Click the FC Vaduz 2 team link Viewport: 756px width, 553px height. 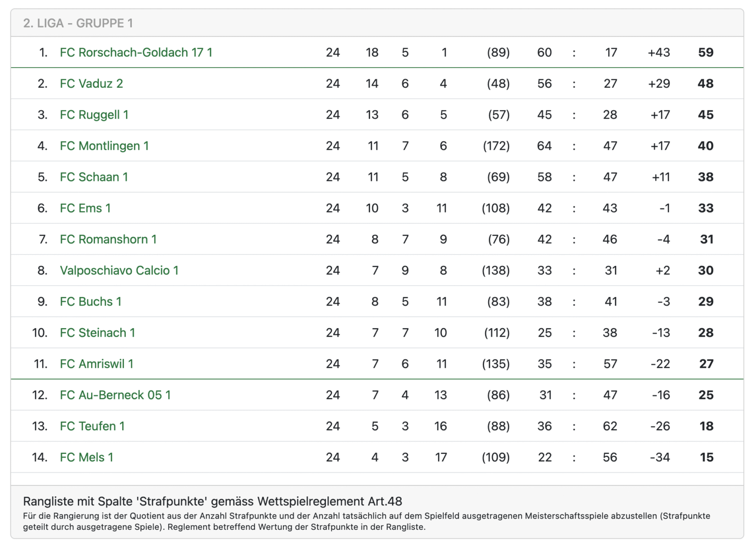[x=91, y=84]
